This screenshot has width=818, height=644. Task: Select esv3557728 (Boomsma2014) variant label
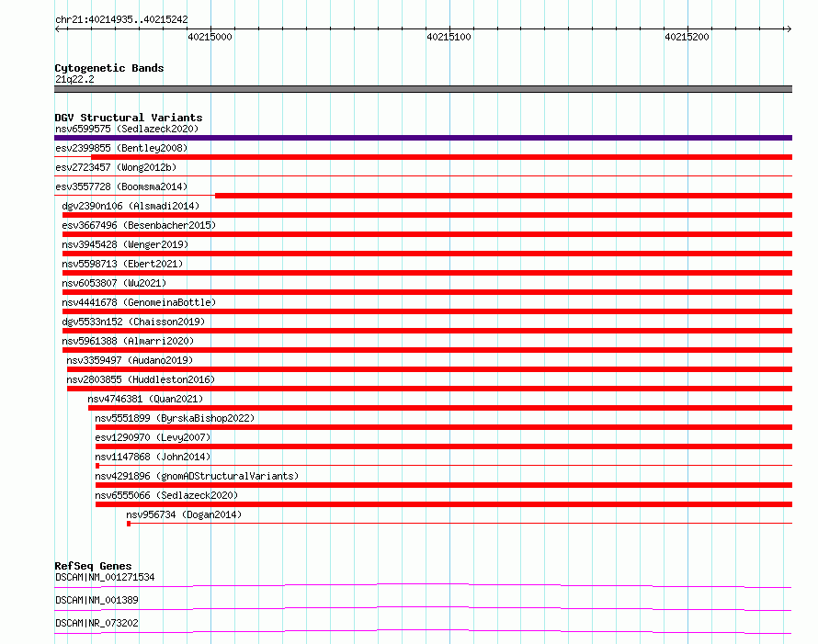(x=121, y=186)
